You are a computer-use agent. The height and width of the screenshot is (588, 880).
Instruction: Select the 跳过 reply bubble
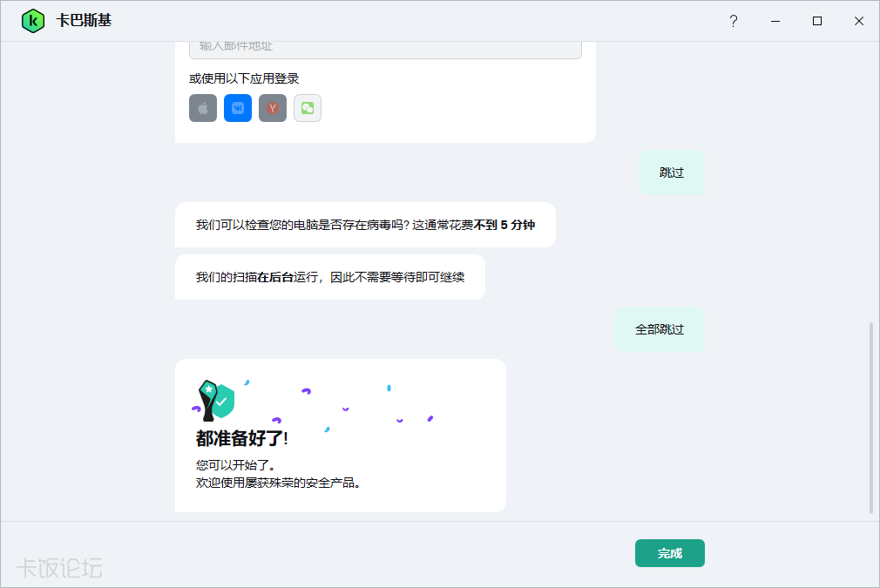671,172
